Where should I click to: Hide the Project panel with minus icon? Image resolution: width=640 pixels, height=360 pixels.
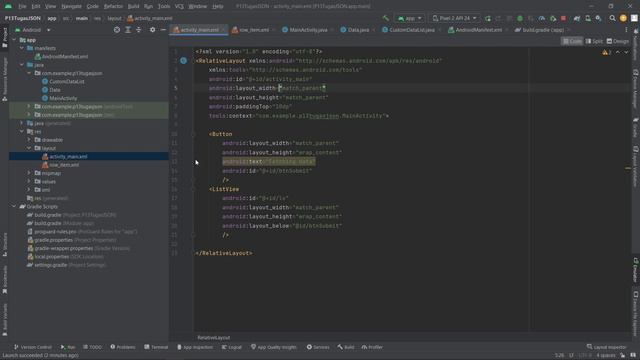point(163,30)
